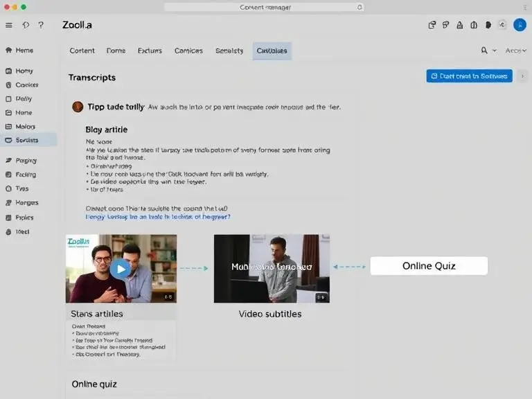This screenshot has height=399, width=532.
Task: Click the reload icon in address bar
Action: 360,7
